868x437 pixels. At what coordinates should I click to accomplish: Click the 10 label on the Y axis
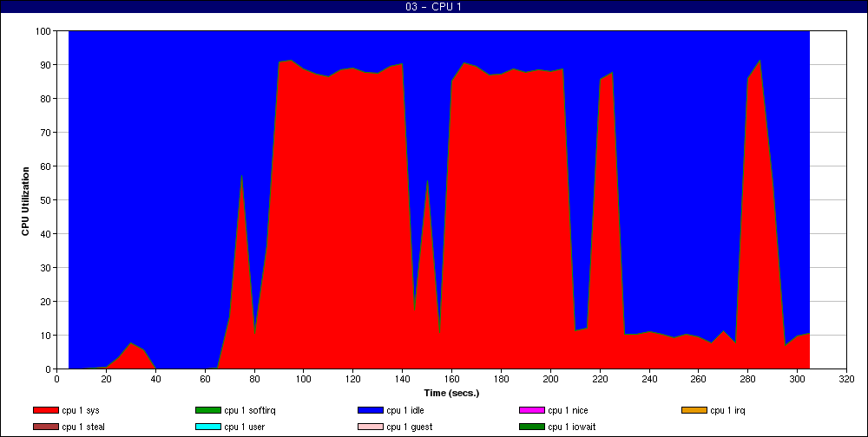coord(47,336)
